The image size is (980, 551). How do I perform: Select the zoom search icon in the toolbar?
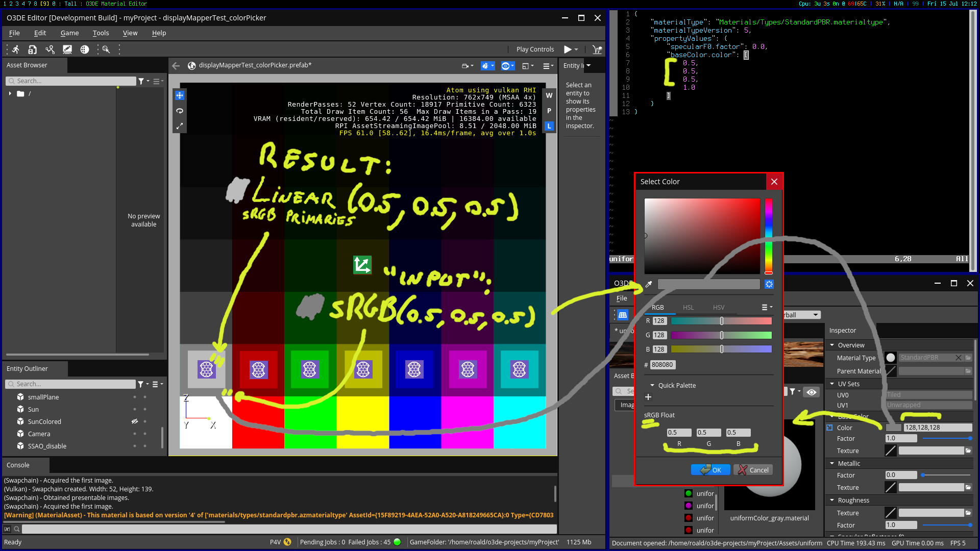pyautogui.click(x=106, y=49)
